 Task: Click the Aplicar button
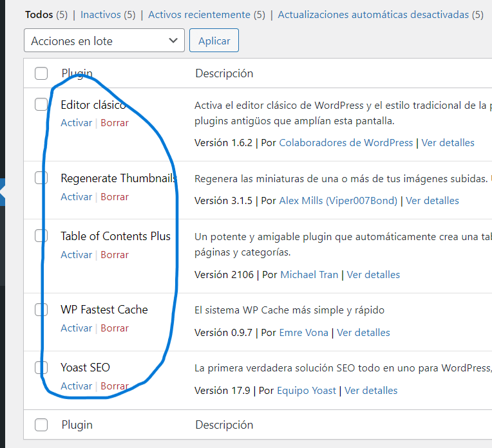(214, 41)
